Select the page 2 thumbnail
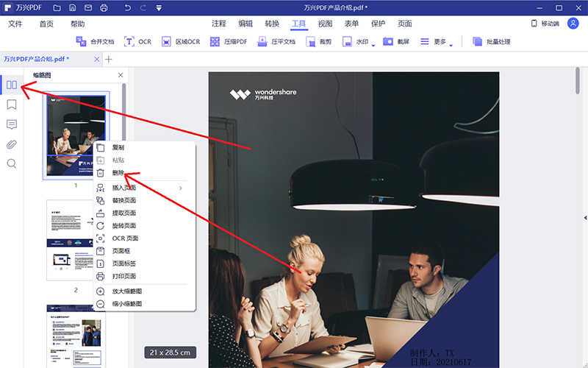This screenshot has width=588, height=368. click(76, 241)
